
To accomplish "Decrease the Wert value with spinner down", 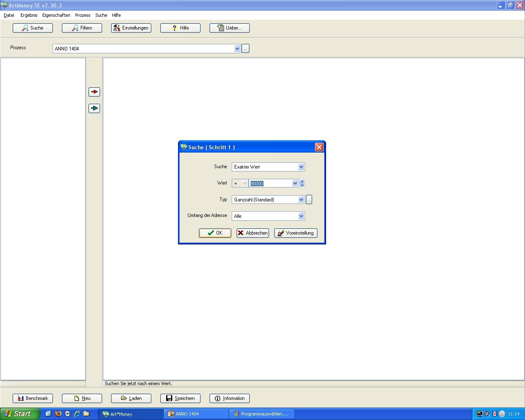I will (302, 185).
